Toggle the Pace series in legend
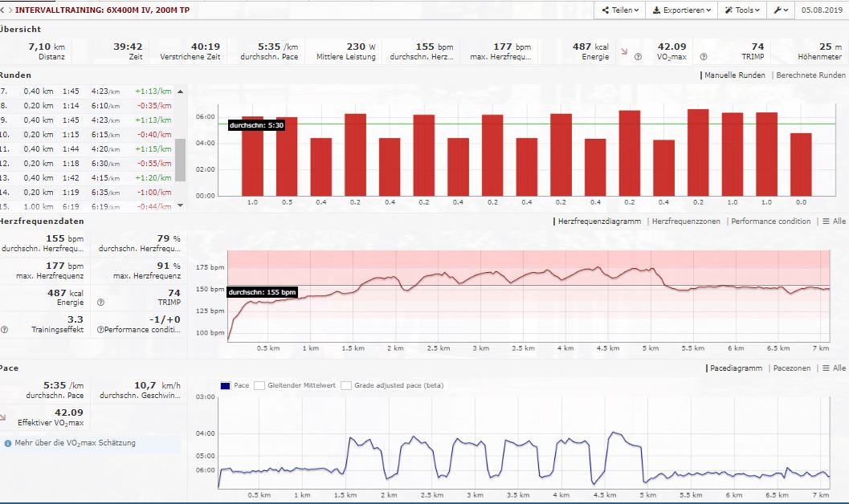 [224, 385]
